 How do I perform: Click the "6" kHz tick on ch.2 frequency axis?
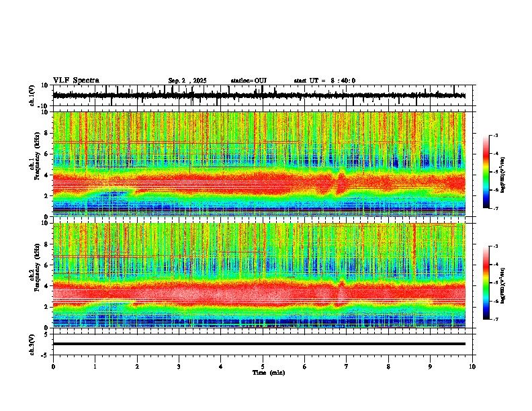click(47, 265)
